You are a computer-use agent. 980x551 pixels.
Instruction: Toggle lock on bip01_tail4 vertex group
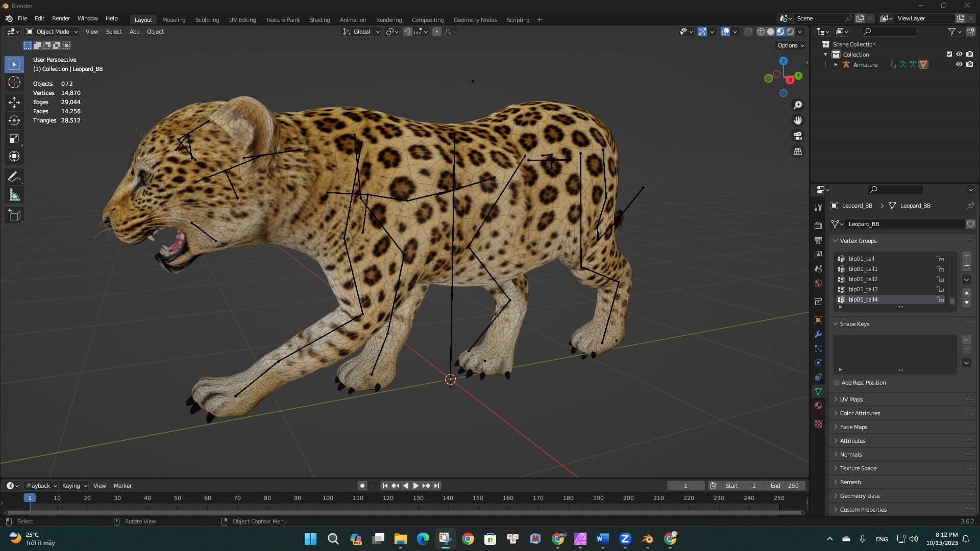(x=940, y=299)
